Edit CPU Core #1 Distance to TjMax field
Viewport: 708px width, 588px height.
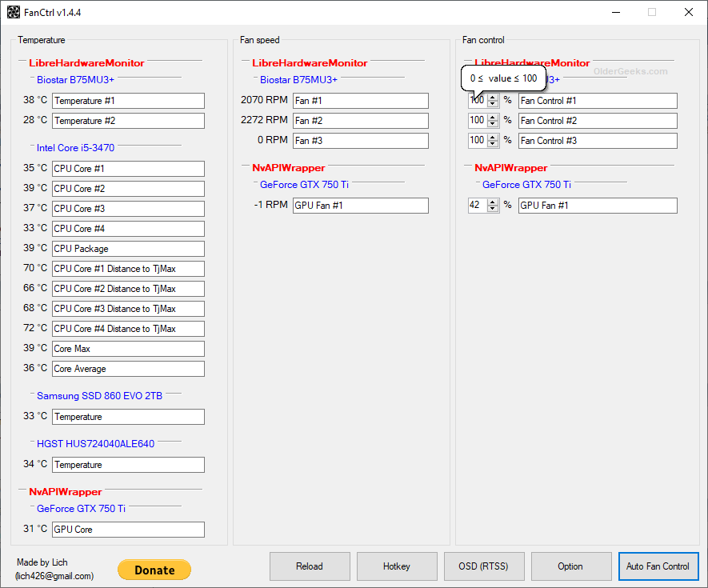click(x=128, y=269)
